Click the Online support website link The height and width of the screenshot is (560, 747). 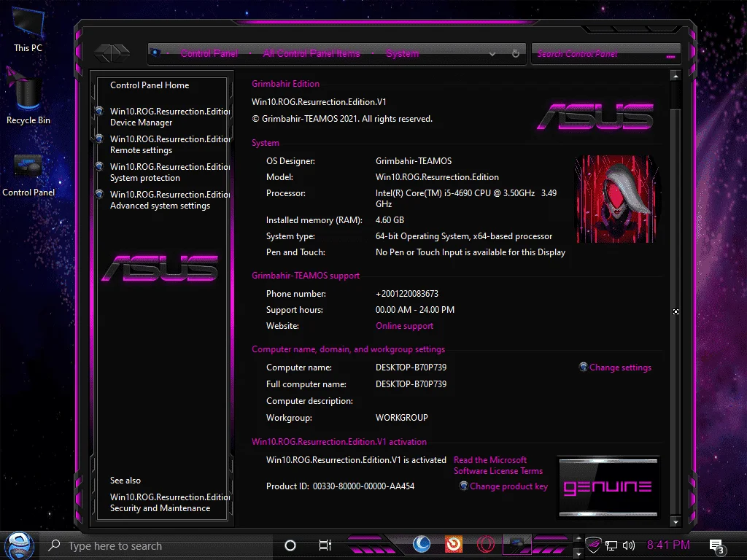(404, 326)
